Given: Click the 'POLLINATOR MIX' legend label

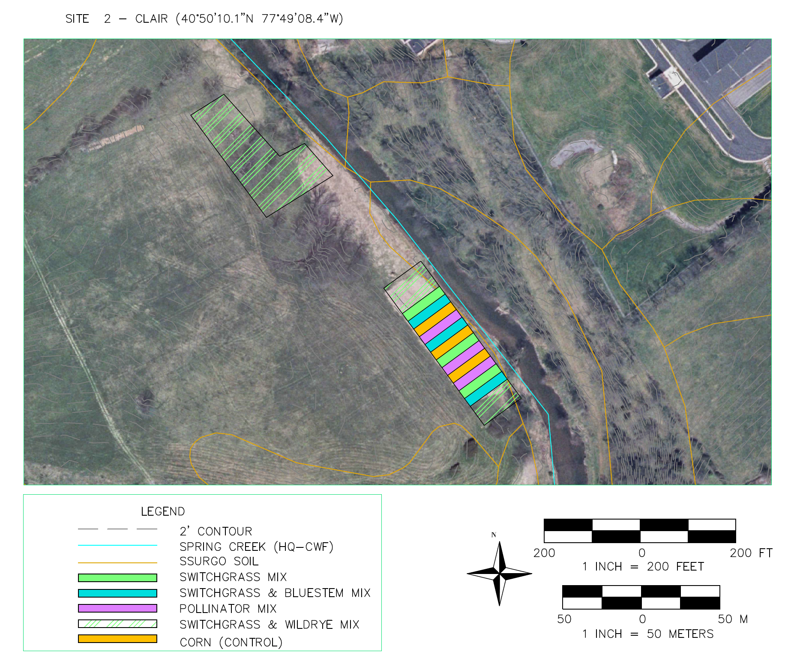Looking at the screenshot, I should click(x=228, y=609).
